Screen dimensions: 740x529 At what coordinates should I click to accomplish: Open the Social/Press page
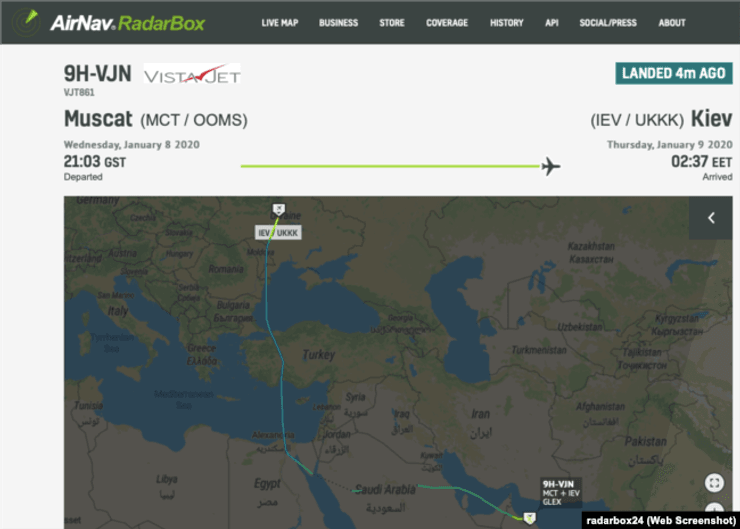click(608, 23)
